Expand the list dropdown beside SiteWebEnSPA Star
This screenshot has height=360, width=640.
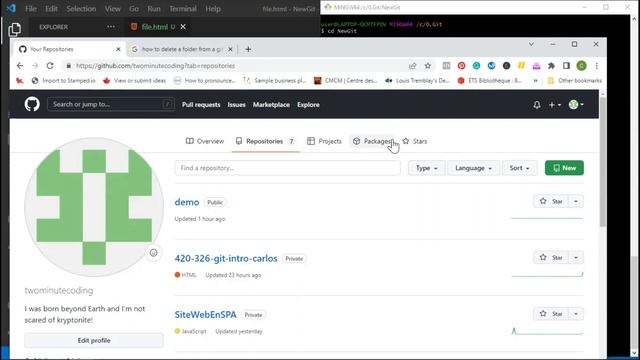pos(576,314)
